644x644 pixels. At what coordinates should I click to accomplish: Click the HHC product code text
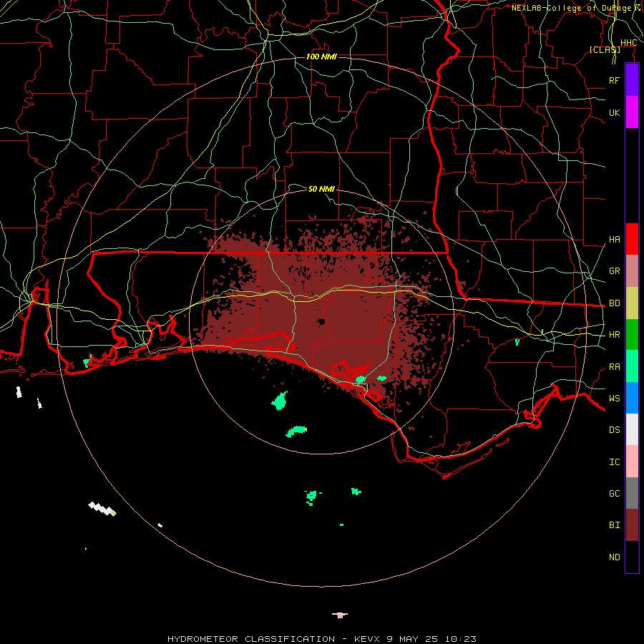pyautogui.click(x=628, y=43)
